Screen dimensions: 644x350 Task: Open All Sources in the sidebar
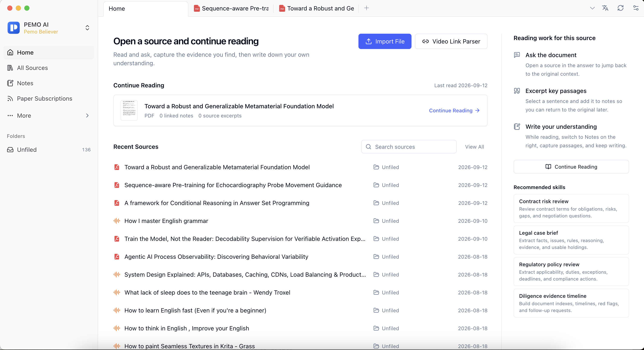(49, 68)
